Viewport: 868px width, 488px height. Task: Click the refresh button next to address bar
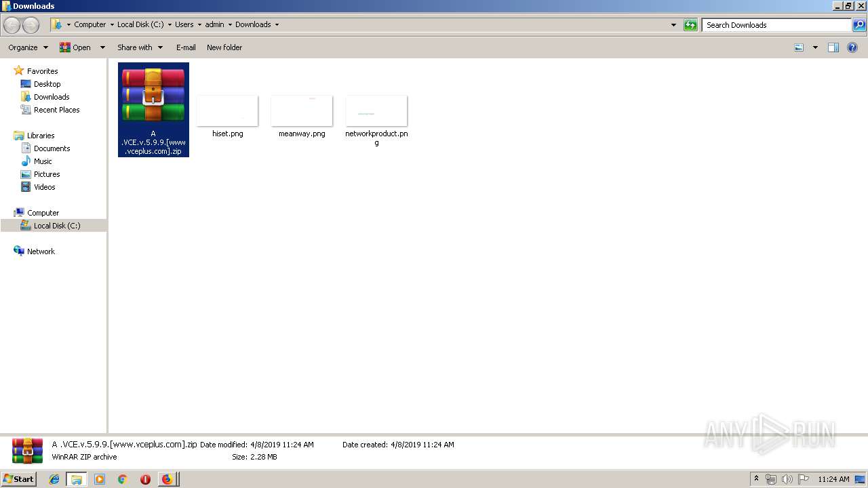[x=690, y=25]
